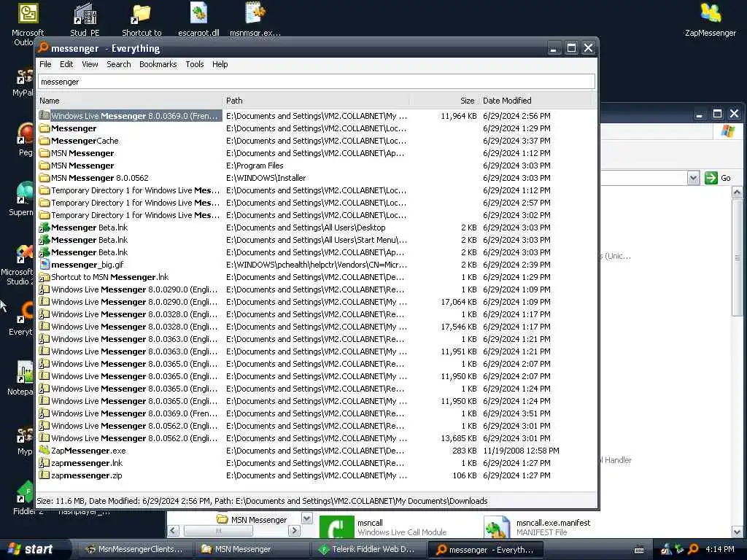Open the File menu in Everything
This screenshot has width=747, height=560.
[x=45, y=64]
